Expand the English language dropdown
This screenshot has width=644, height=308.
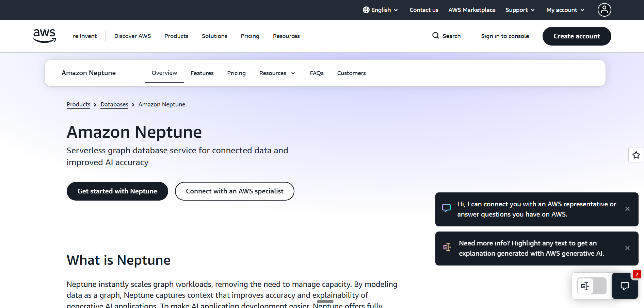coord(381,10)
